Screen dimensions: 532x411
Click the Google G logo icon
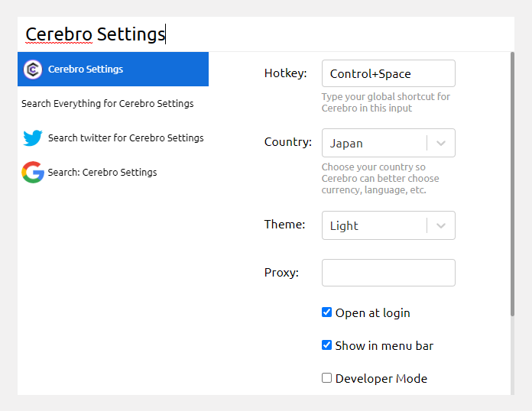33,172
